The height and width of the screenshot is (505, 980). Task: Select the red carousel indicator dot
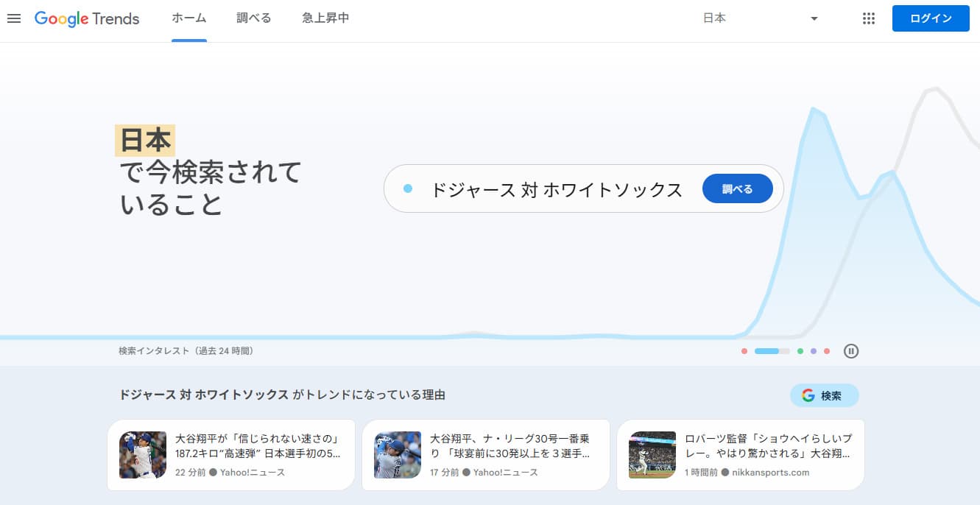coord(744,351)
